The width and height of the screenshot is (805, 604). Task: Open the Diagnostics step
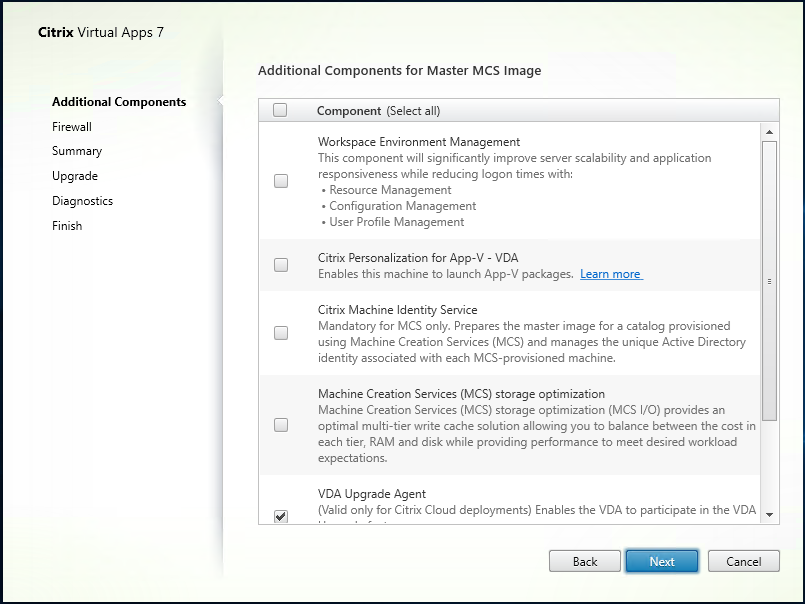coord(83,201)
